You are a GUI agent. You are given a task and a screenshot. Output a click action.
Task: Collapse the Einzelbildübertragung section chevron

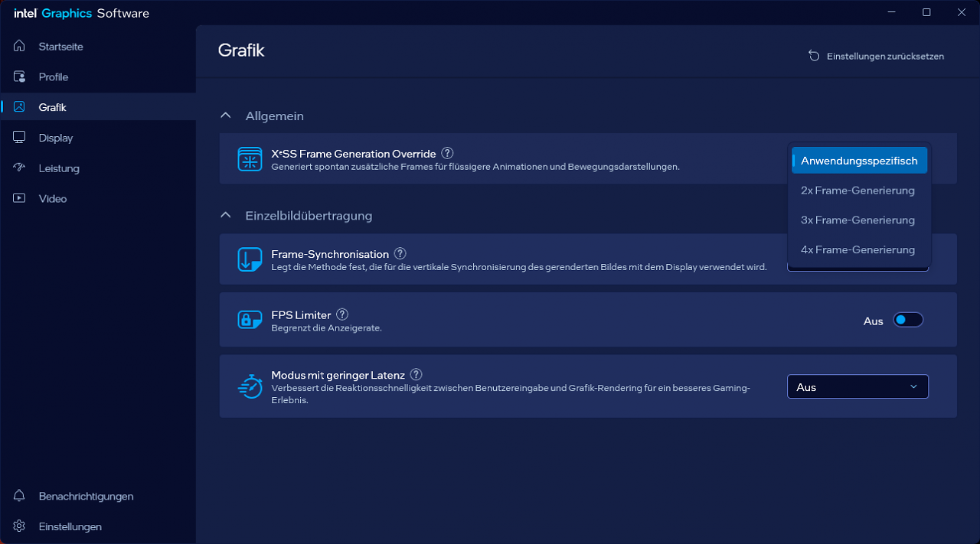click(x=225, y=215)
